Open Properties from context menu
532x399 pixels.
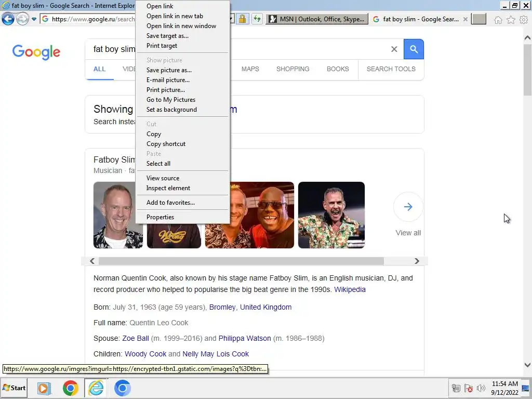(x=182, y=217)
